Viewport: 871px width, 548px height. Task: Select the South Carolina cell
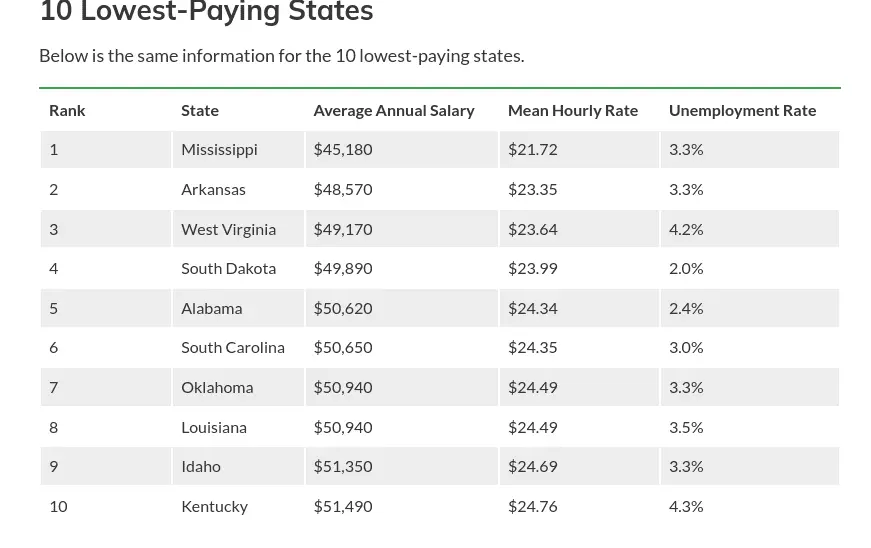pos(233,347)
